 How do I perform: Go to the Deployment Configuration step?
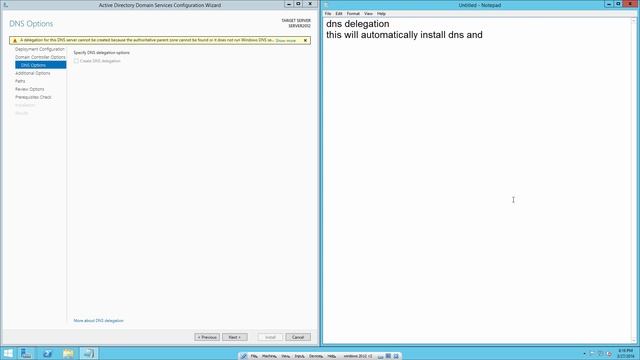pyautogui.click(x=40, y=49)
